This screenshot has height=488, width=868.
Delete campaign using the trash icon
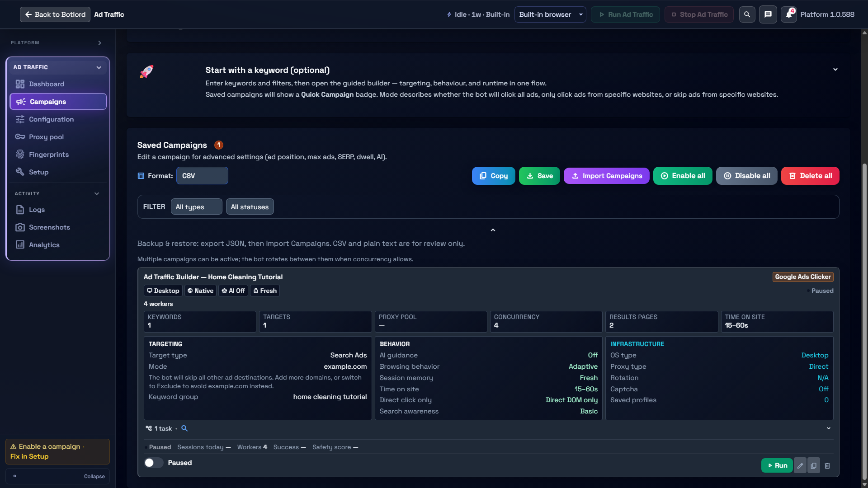tap(827, 465)
